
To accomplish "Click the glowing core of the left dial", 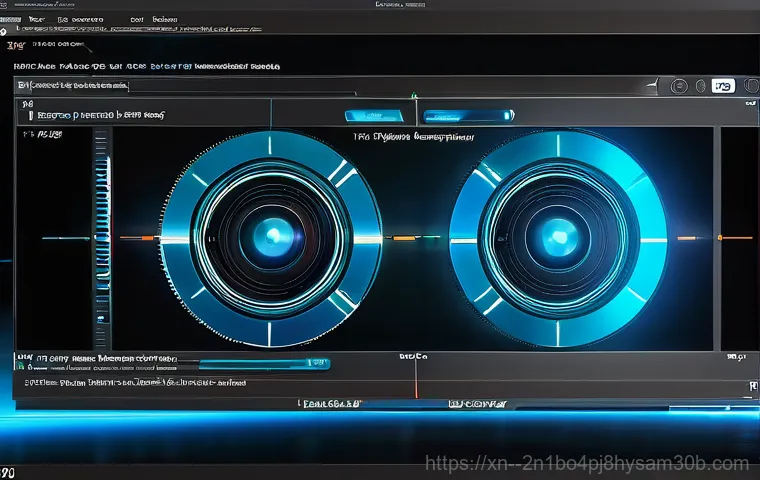I will pos(271,237).
